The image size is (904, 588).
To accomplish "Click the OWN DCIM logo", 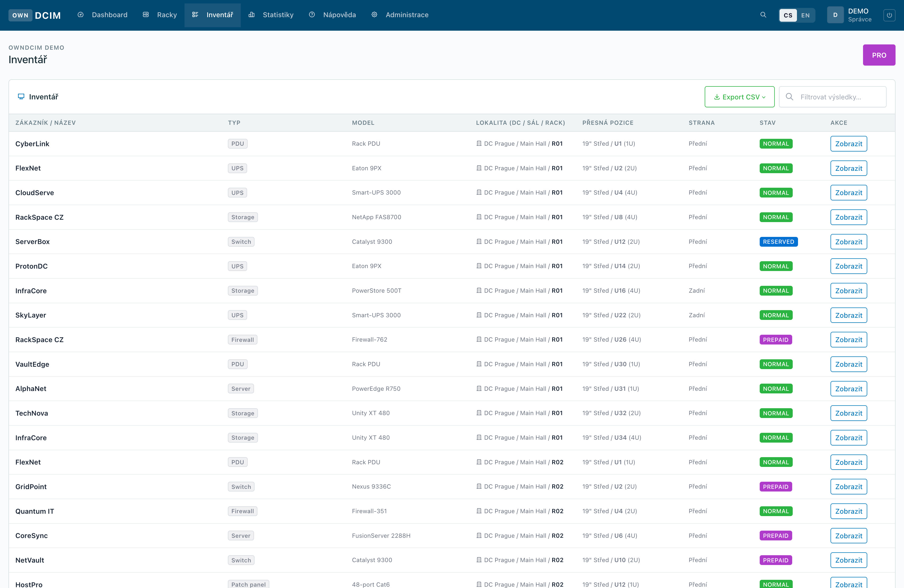I will [35, 15].
